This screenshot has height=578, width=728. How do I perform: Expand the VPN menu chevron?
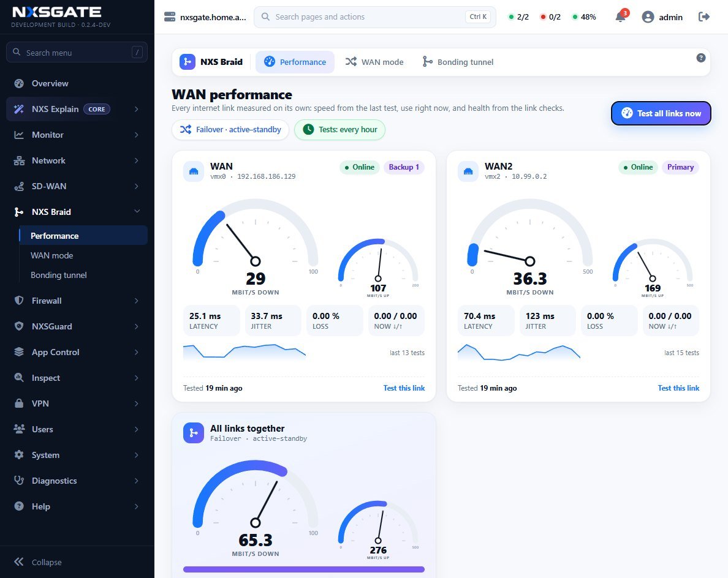(x=137, y=403)
